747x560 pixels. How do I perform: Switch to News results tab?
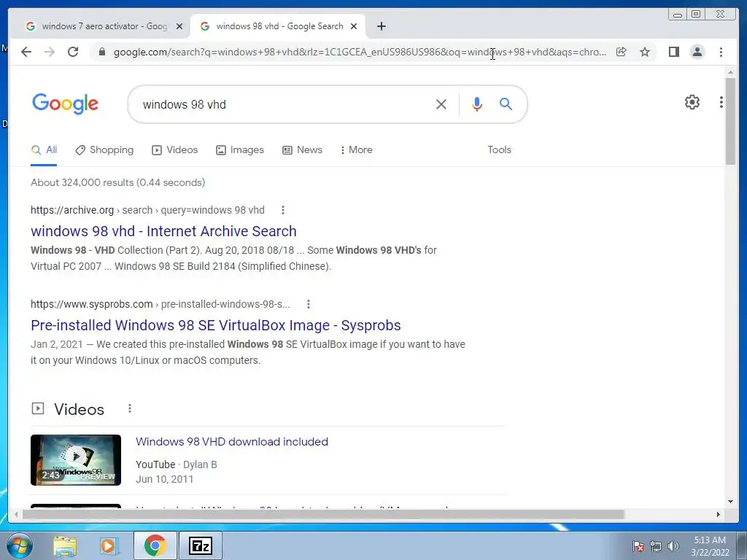[x=302, y=150]
